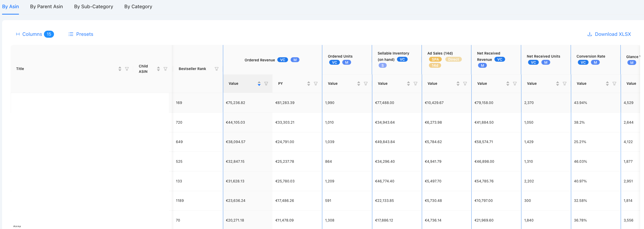
Task: Sort Ad Sales Value column
Action: point(458,83)
